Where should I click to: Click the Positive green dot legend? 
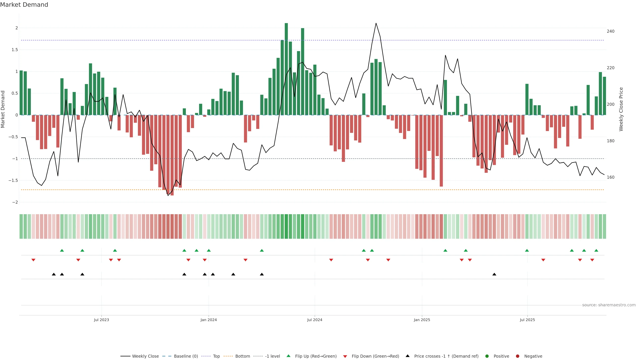point(487,356)
